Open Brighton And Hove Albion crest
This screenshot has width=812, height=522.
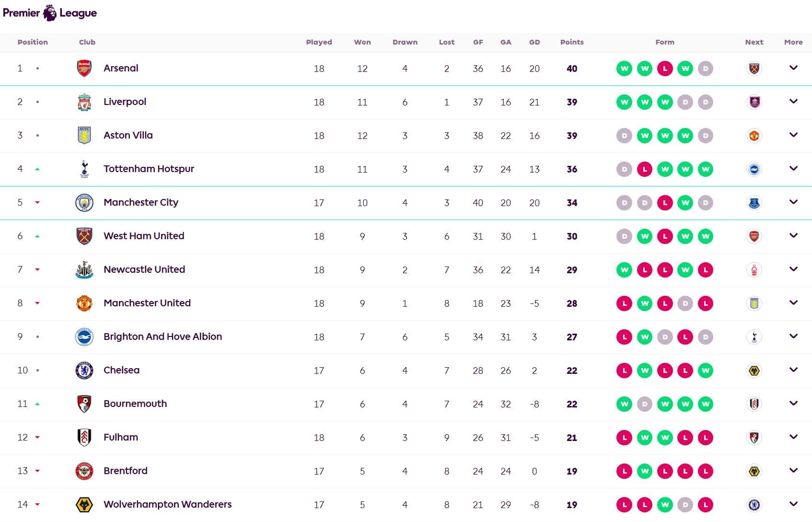(x=84, y=337)
